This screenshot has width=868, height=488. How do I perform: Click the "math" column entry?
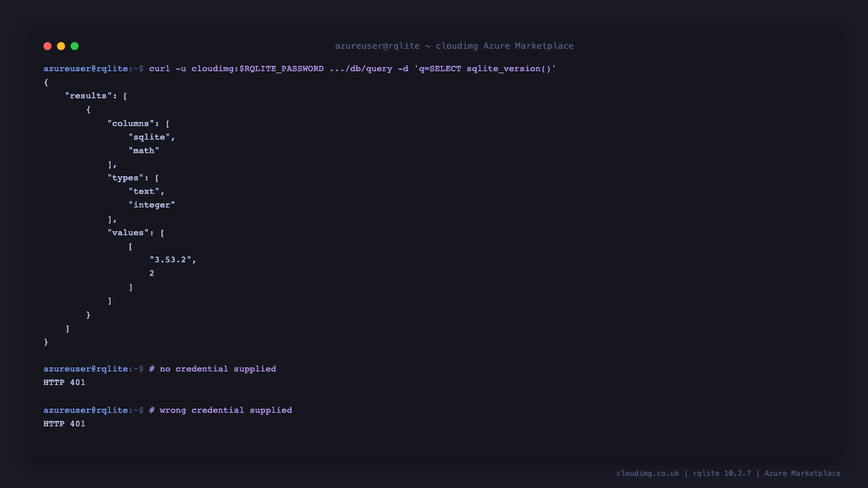(x=144, y=150)
